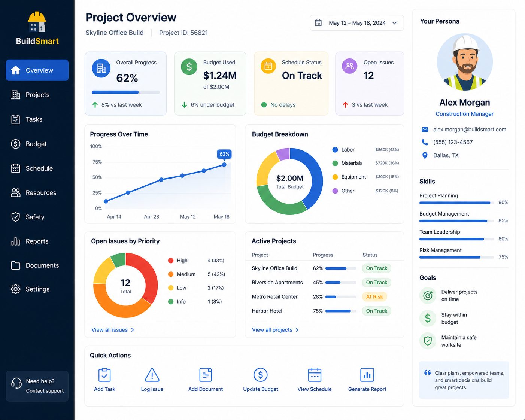Click the Open Issues people icon
The image size is (525, 420).
pos(349,66)
